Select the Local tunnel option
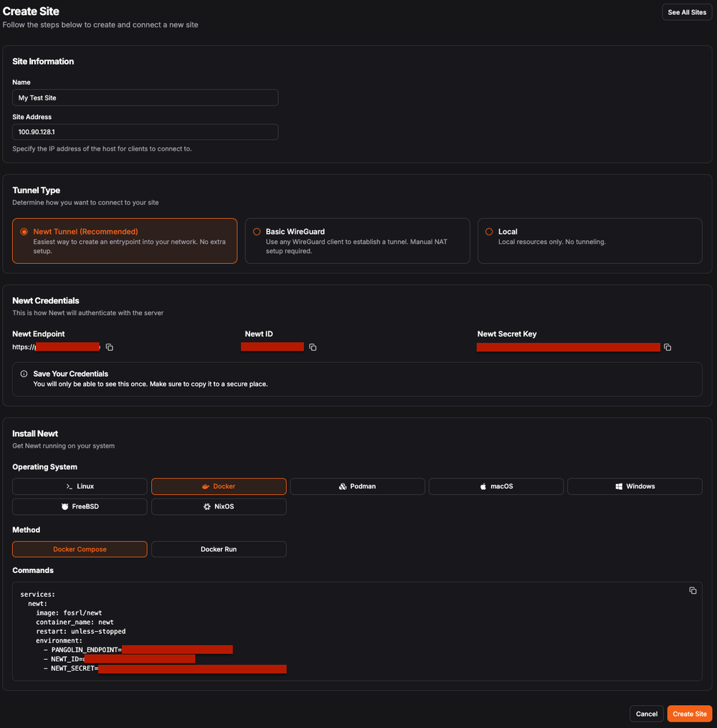 pyautogui.click(x=589, y=240)
